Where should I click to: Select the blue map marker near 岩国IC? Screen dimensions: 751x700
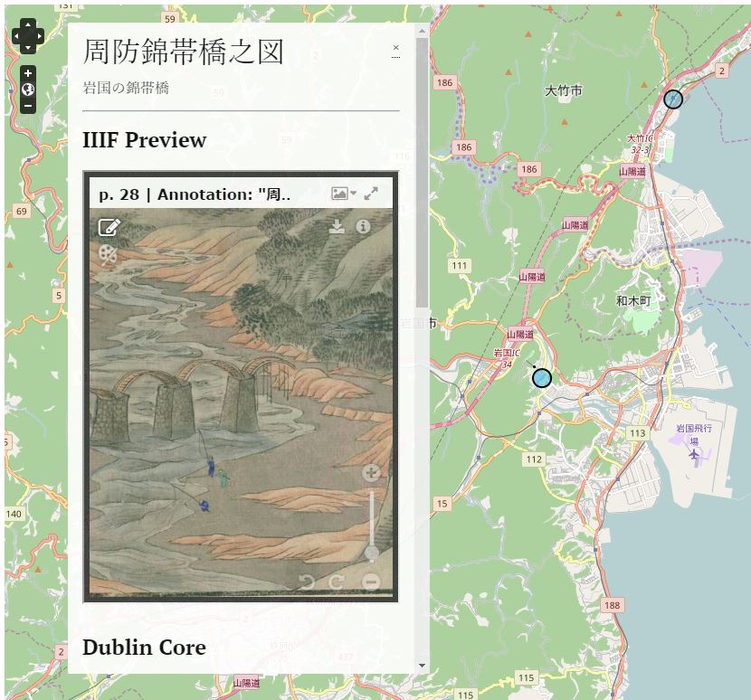pos(542,378)
